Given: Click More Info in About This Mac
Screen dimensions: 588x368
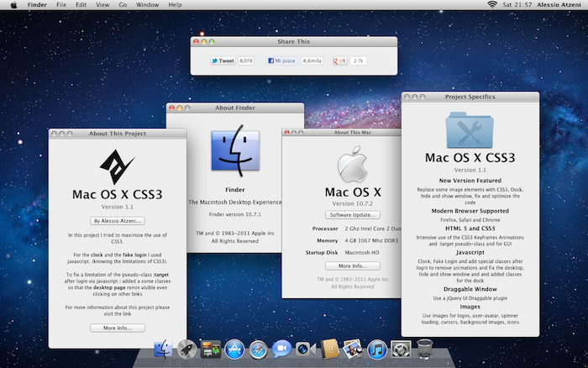Looking at the screenshot, I should (x=353, y=266).
